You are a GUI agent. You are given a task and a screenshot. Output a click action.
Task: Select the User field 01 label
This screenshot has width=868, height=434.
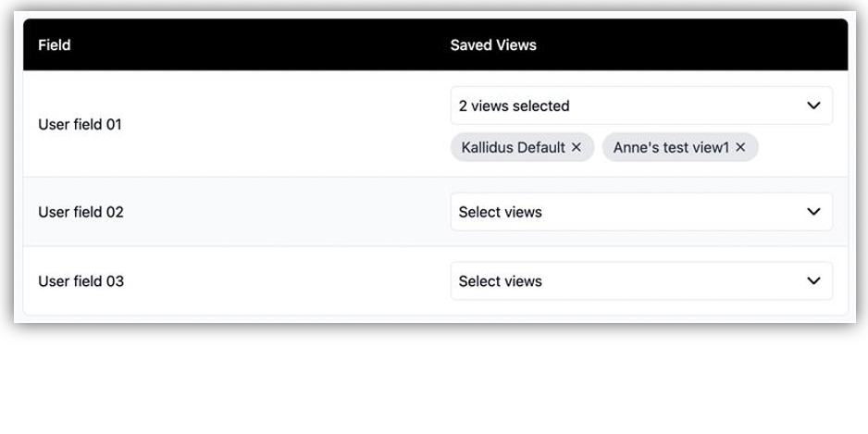(x=81, y=124)
